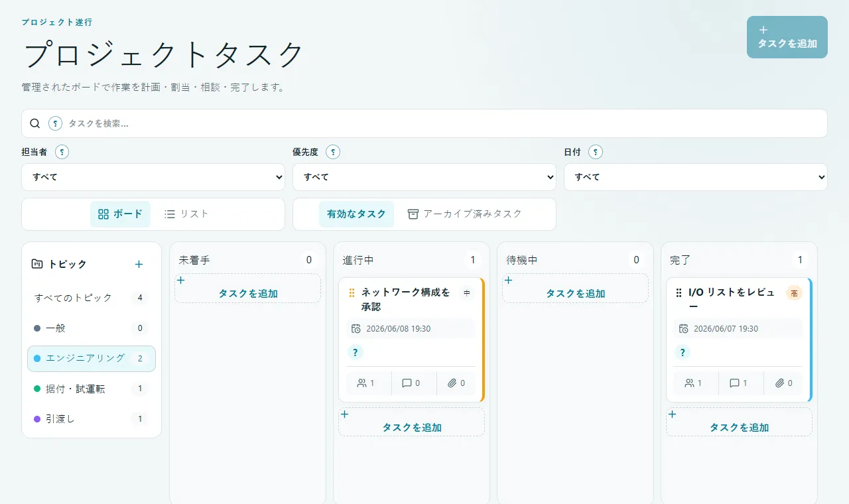Click drag handle on I/O リストをレビュー card

click(x=679, y=292)
